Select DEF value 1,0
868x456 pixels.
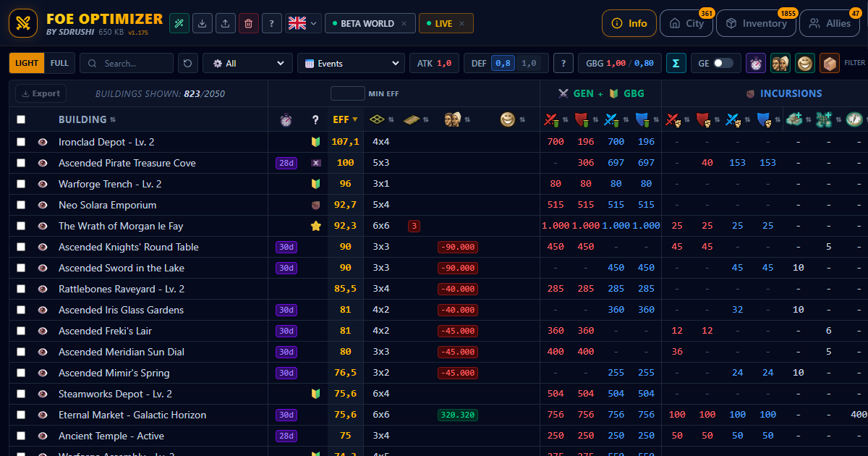529,63
